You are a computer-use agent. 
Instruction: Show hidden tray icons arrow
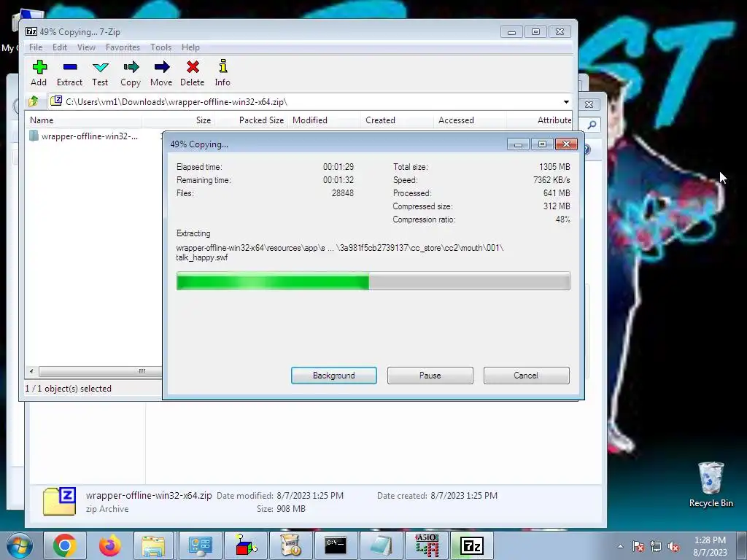620,546
